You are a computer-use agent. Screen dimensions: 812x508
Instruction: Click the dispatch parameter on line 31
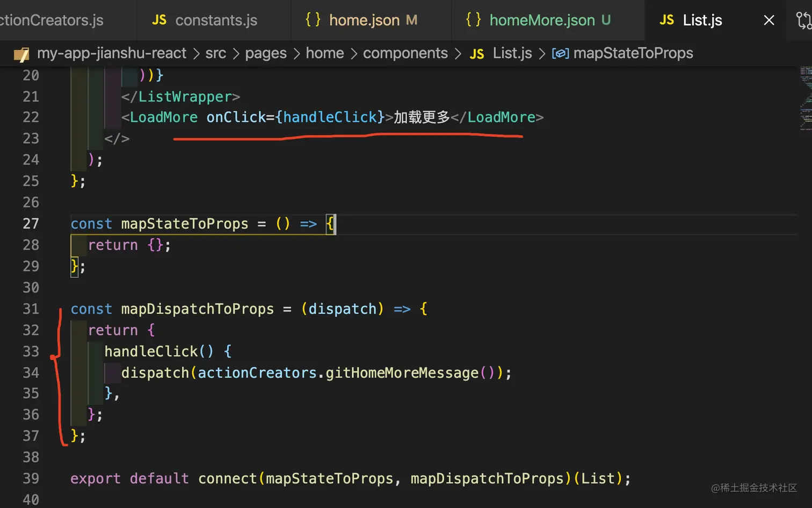tap(343, 309)
